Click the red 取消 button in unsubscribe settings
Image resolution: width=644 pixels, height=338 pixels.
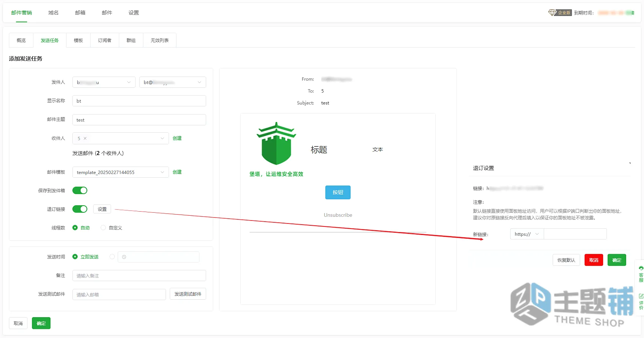coord(593,260)
